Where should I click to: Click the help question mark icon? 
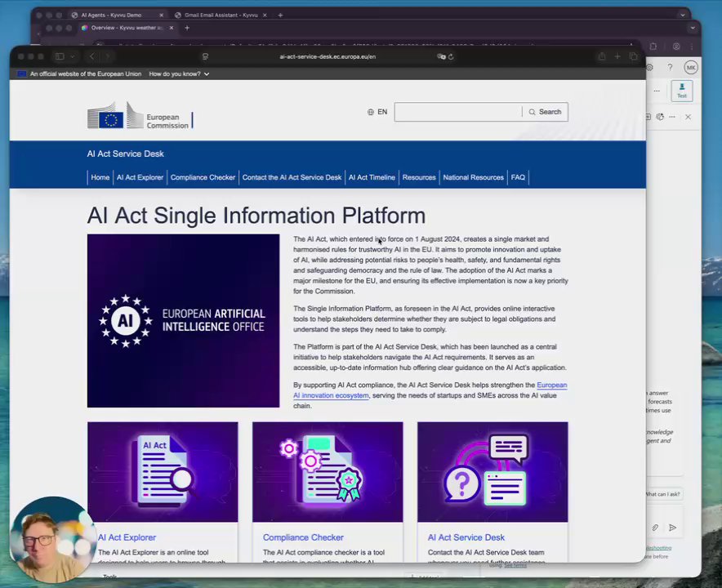pos(670,67)
